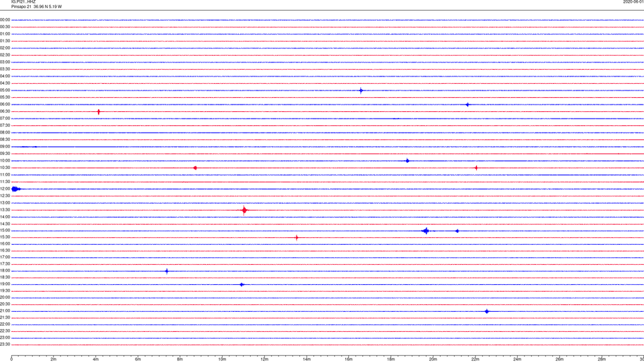Click the blue spike on the 18:00 trace

(x=167, y=271)
